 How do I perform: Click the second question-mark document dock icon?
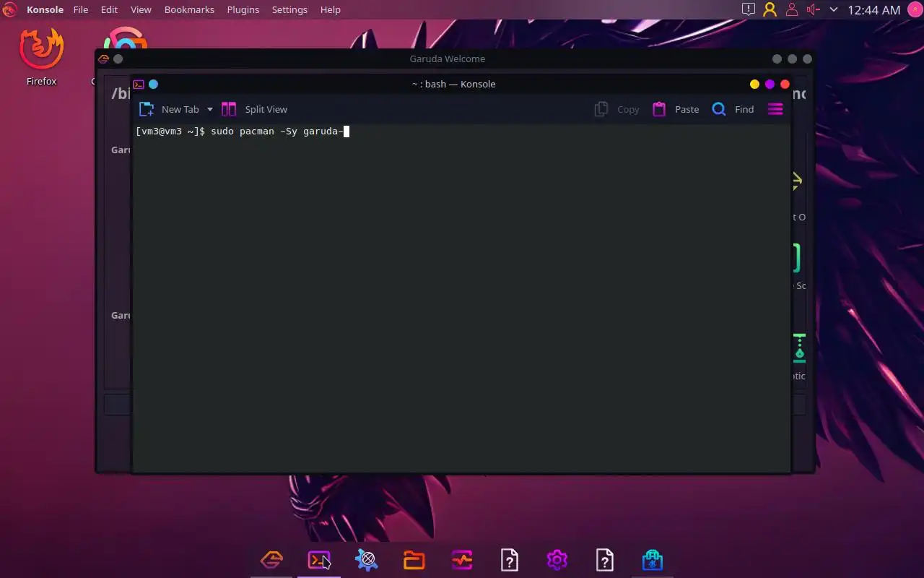coord(605,560)
